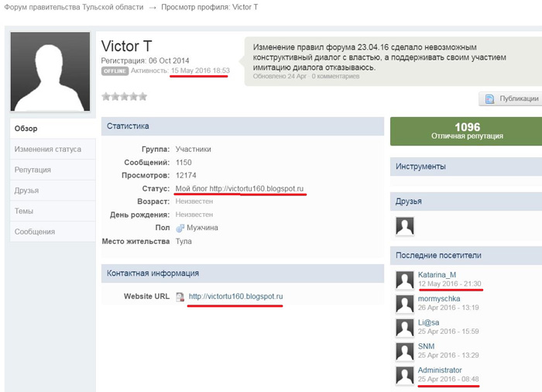Open Katarina_M visitor avatar

tap(404, 280)
